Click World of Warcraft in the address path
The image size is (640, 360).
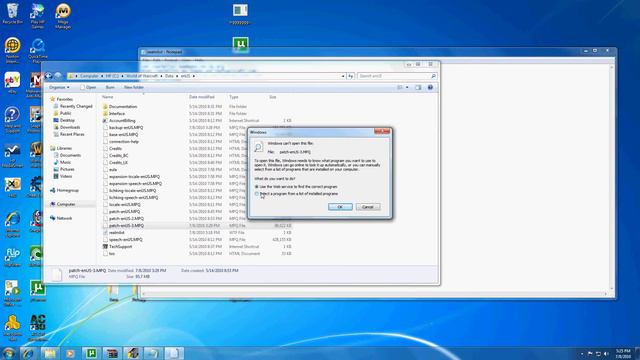click(x=142, y=76)
